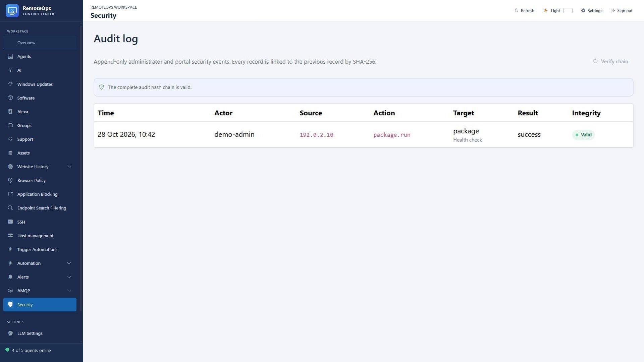Open Windows Updates sync icon
The width and height of the screenshot is (644, 362).
coord(10,84)
